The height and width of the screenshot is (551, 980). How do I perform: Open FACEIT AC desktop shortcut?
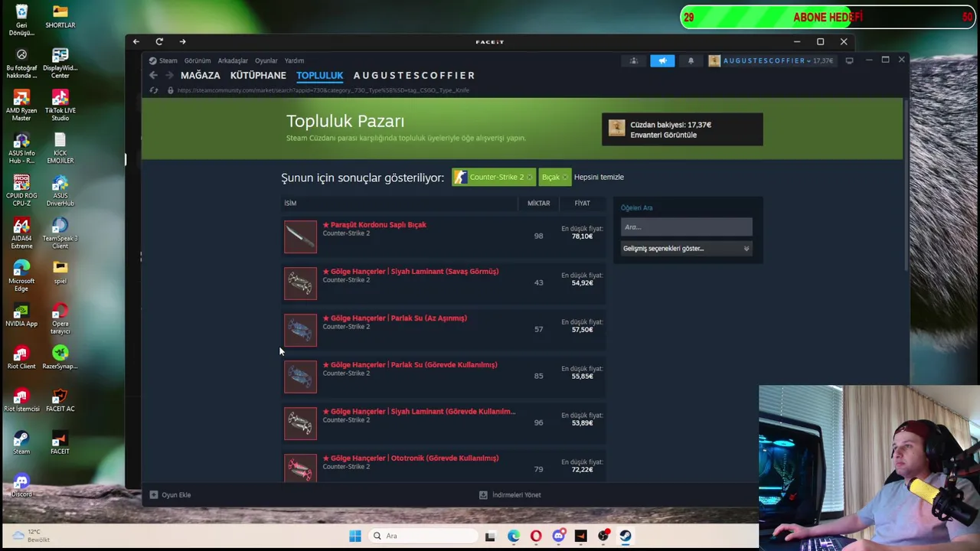(60, 401)
